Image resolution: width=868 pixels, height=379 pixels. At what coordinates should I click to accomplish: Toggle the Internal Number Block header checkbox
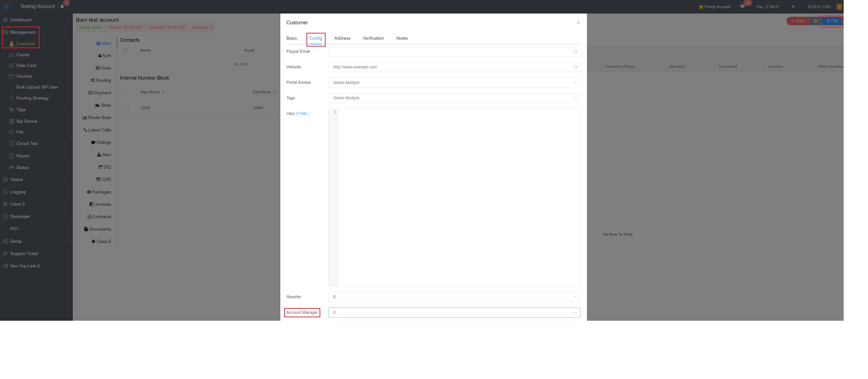[x=125, y=92]
